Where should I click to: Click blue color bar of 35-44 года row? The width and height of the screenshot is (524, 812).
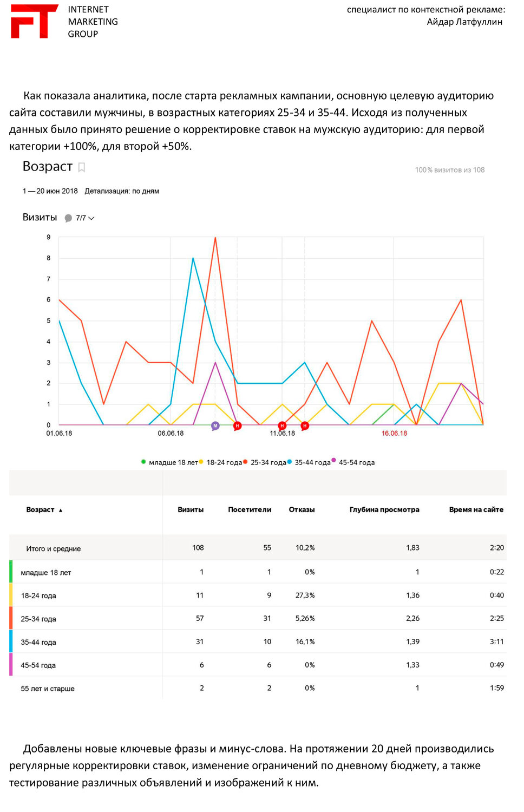(11, 641)
